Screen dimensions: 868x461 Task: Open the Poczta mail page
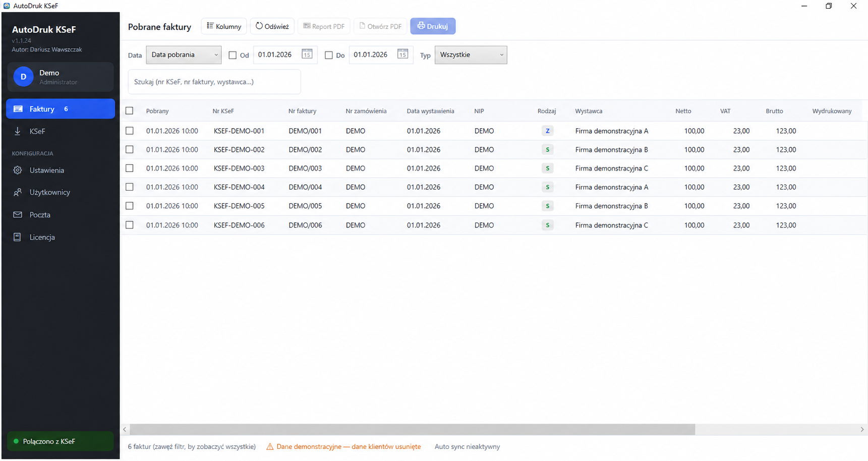click(61, 215)
